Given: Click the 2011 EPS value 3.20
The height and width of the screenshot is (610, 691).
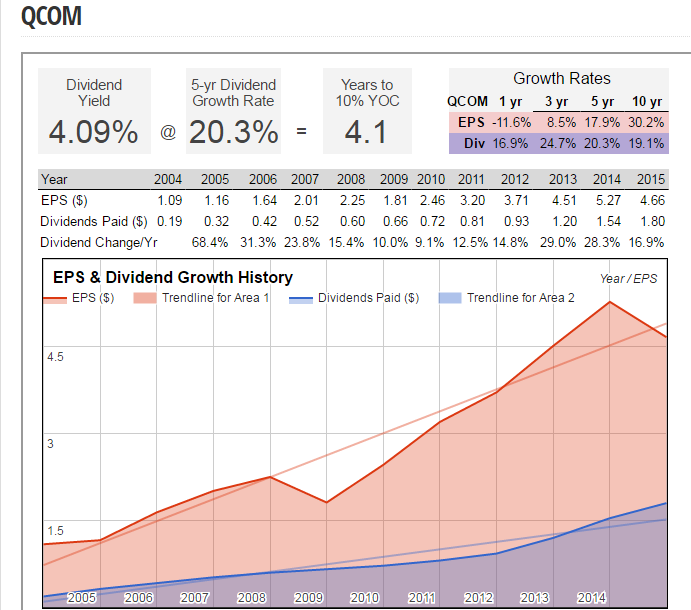Looking at the screenshot, I should point(472,201).
